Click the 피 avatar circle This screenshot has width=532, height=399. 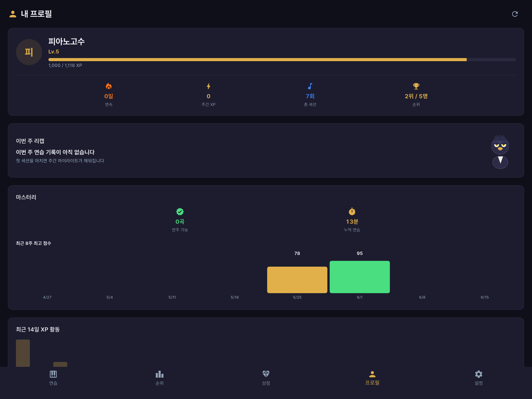point(29,52)
